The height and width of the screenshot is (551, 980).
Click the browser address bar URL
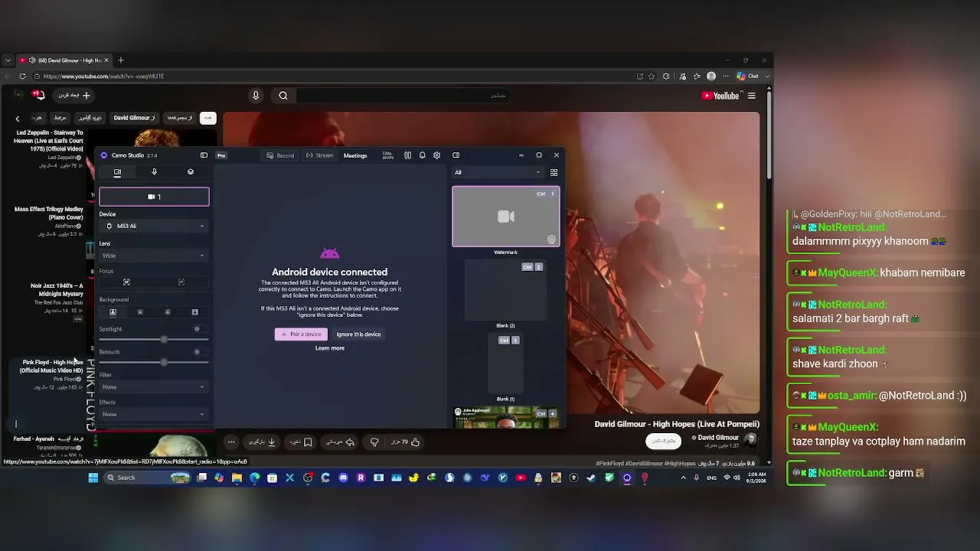click(103, 77)
